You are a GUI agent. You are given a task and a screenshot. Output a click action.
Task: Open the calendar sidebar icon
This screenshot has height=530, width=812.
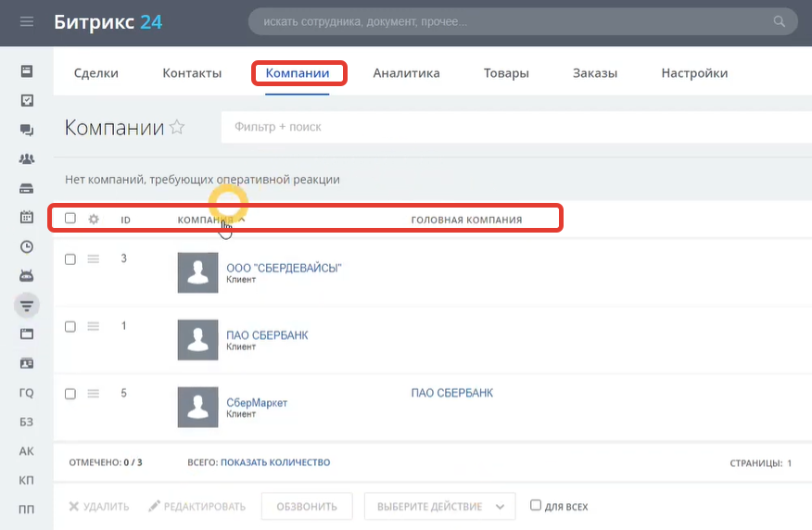click(x=26, y=217)
